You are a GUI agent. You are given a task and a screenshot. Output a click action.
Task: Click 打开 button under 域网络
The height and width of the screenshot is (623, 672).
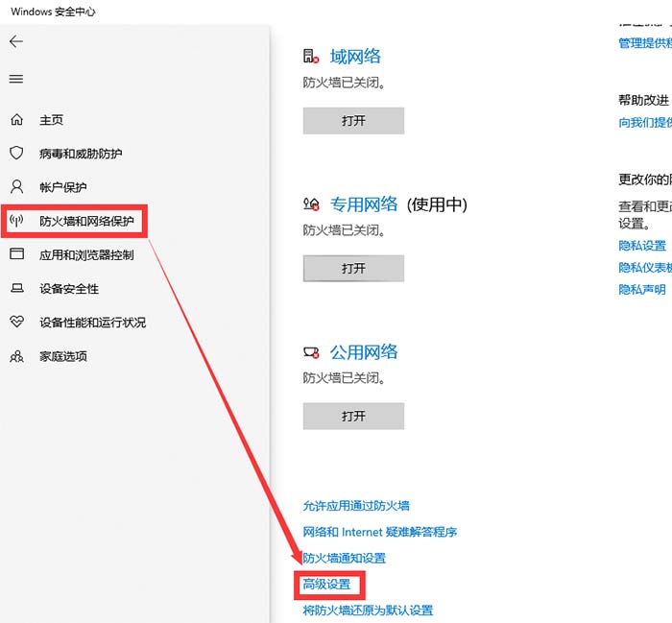[353, 121]
